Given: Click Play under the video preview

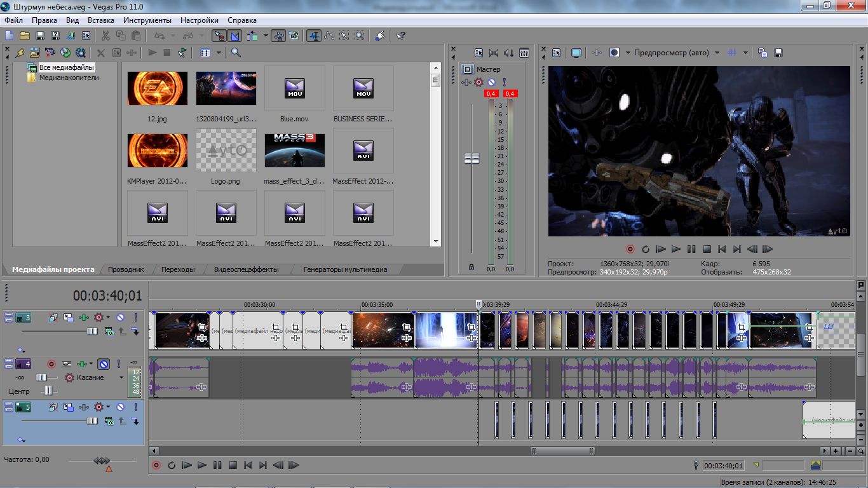Looking at the screenshot, I should coord(676,250).
